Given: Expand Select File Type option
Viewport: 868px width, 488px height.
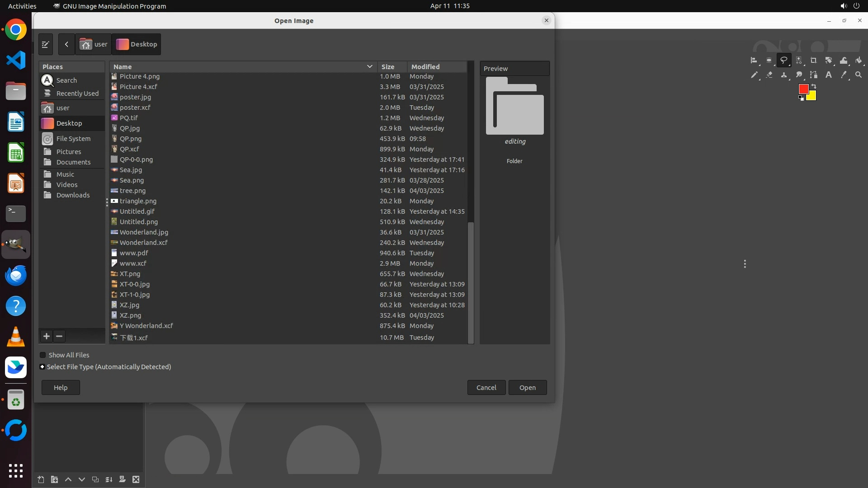Looking at the screenshot, I should tap(42, 367).
